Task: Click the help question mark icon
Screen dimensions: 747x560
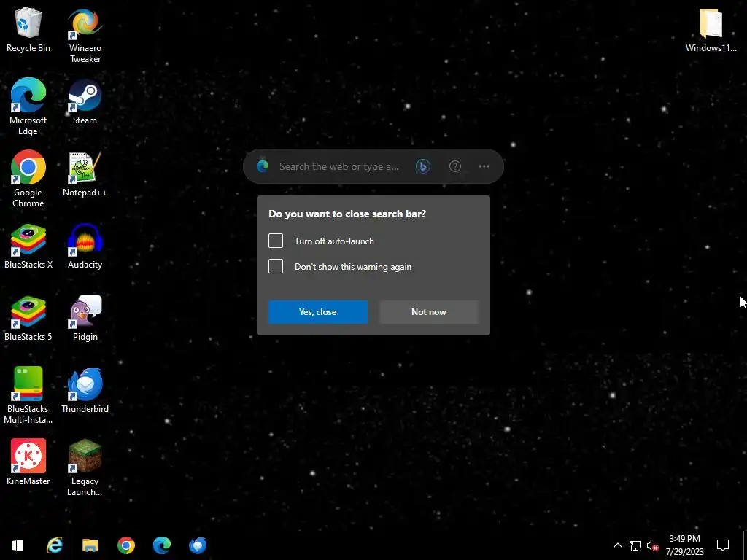Action: pos(455,166)
